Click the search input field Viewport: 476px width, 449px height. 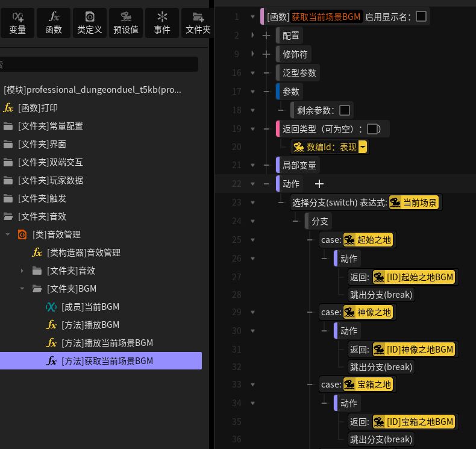pos(99,64)
